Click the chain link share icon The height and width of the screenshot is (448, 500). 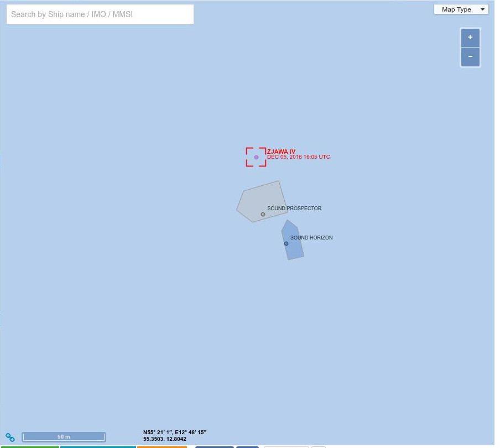coord(10,437)
